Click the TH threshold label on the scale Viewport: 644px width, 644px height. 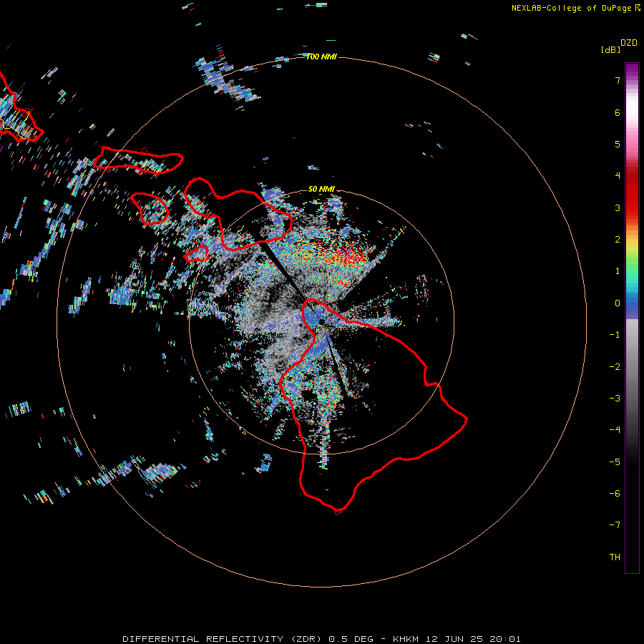pos(615,557)
